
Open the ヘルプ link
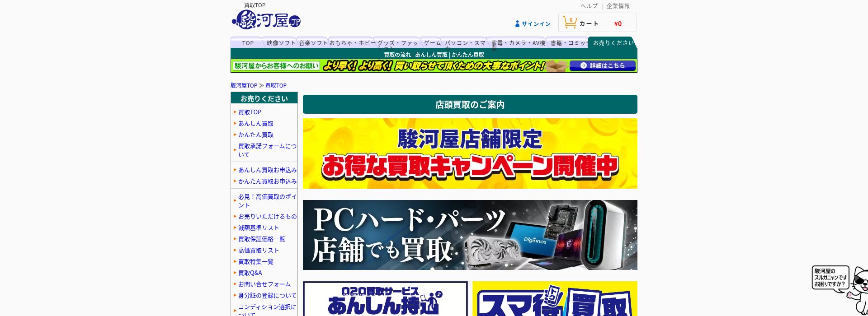(x=589, y=6)
